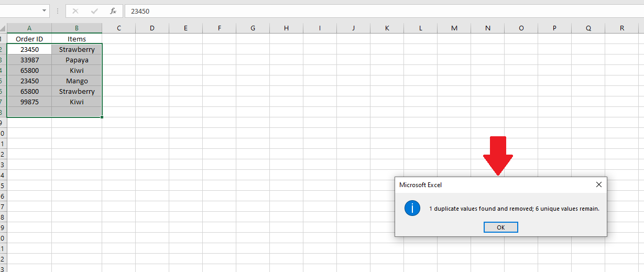Screen dimensions: 644x272
Task: Select the column A header
Action: click(29, 28)
